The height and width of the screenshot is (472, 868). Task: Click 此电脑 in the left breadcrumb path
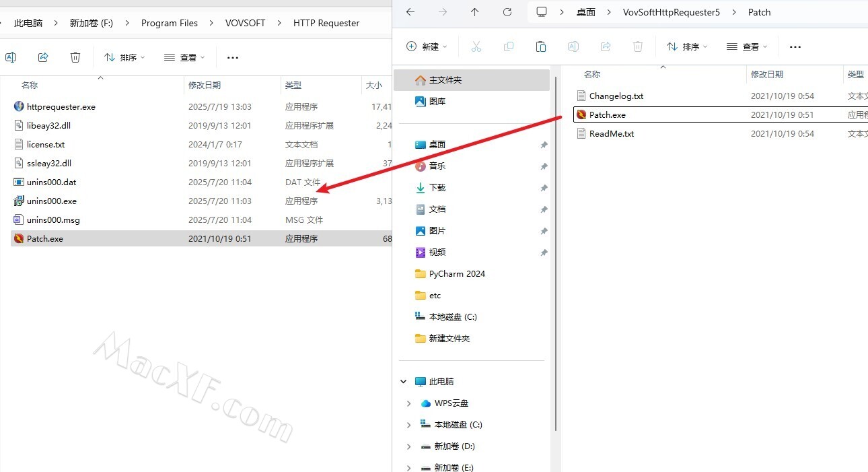point(28,23)
